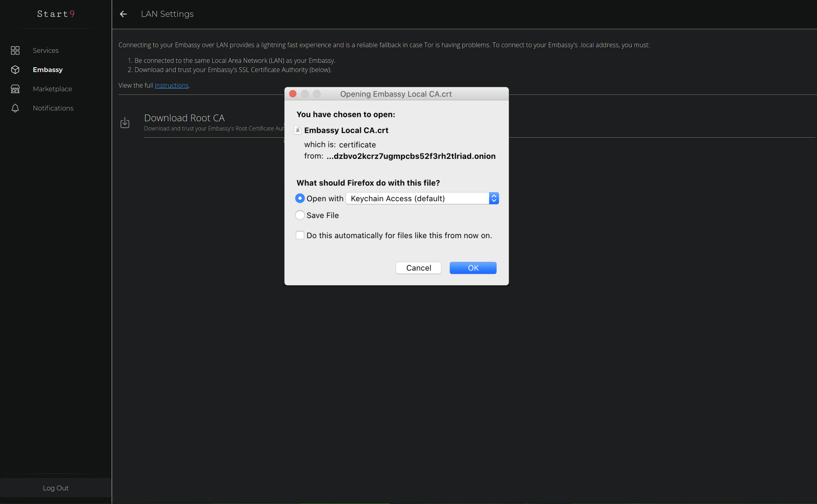
Task: Click the Notifications bell icon
Action: coord(15,108)
